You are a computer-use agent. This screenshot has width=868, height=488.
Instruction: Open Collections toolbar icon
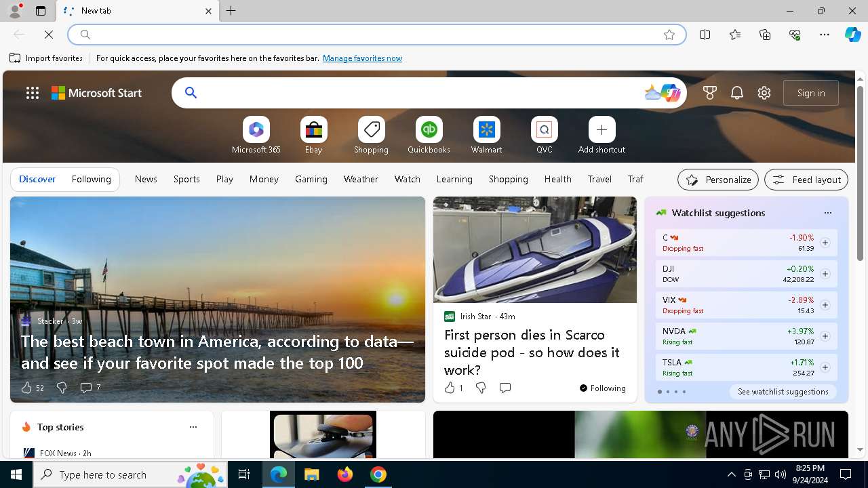point(765,35)
